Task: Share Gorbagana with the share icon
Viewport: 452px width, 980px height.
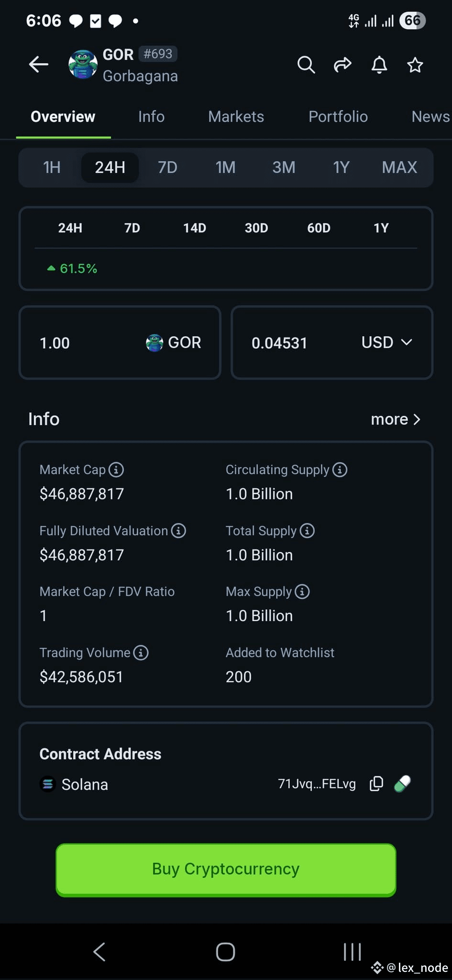Action: coord(342,64)
